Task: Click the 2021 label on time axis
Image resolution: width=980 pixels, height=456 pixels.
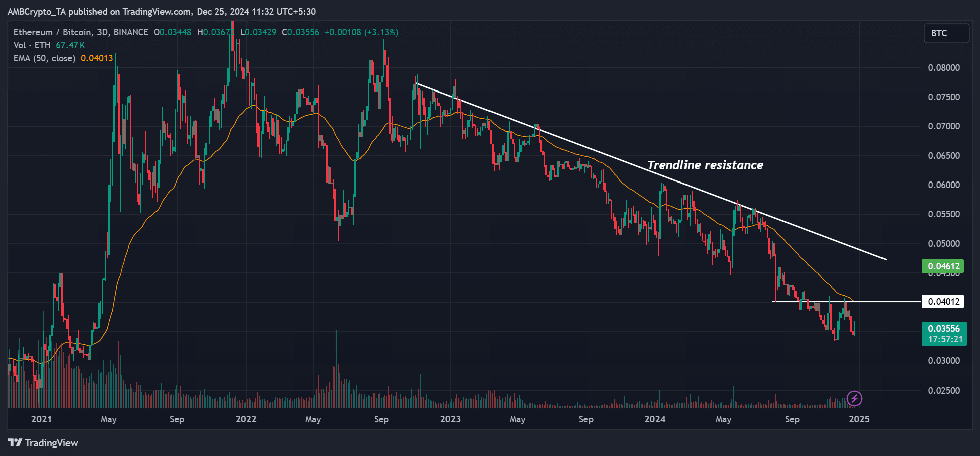Action: [x=41, y=419]
